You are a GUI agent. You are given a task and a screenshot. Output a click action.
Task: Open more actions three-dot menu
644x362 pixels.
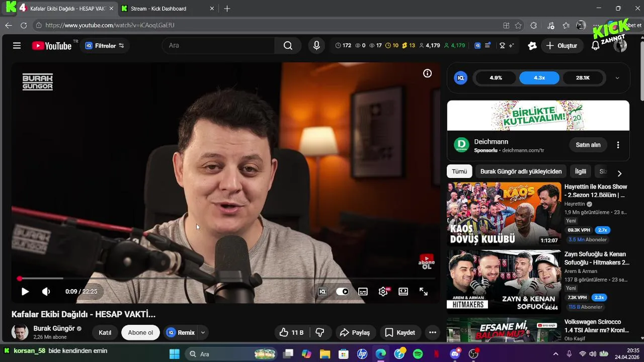coord(433,332)
